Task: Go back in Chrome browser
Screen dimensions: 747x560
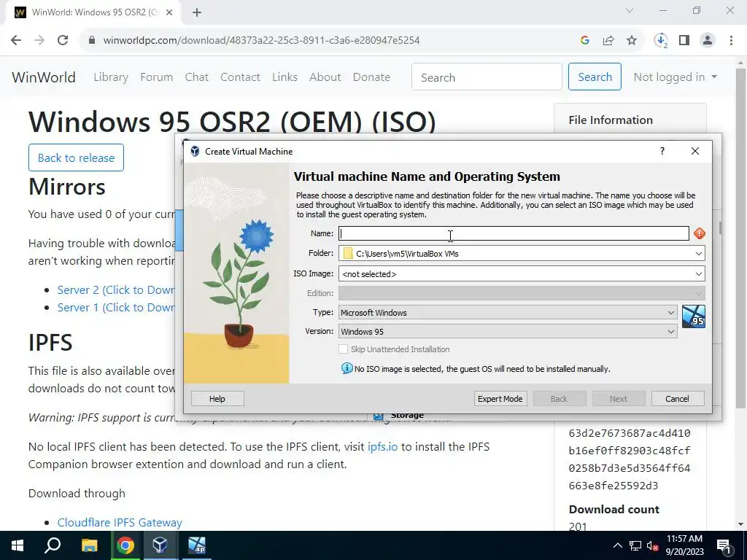Action: 16,41
